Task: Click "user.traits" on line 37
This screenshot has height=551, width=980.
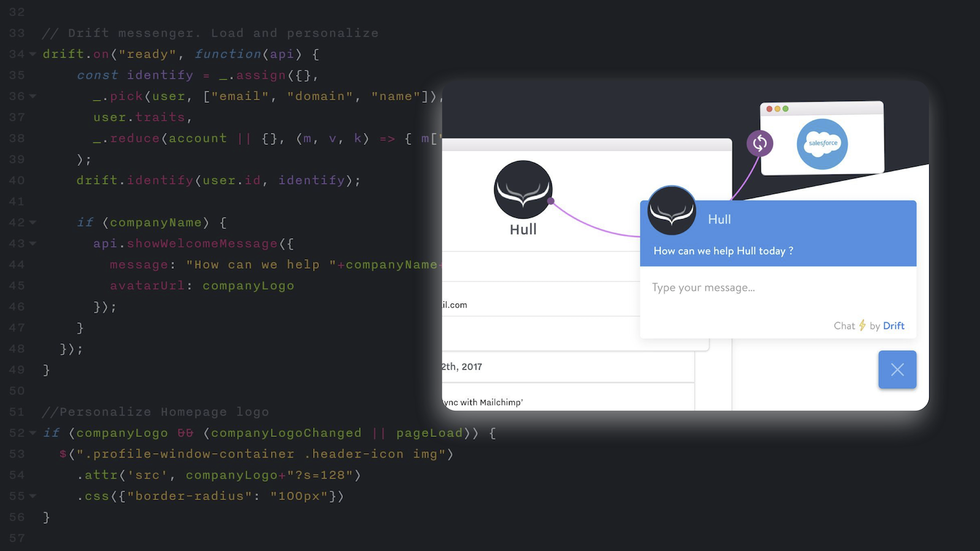Action: coord(139,118)
